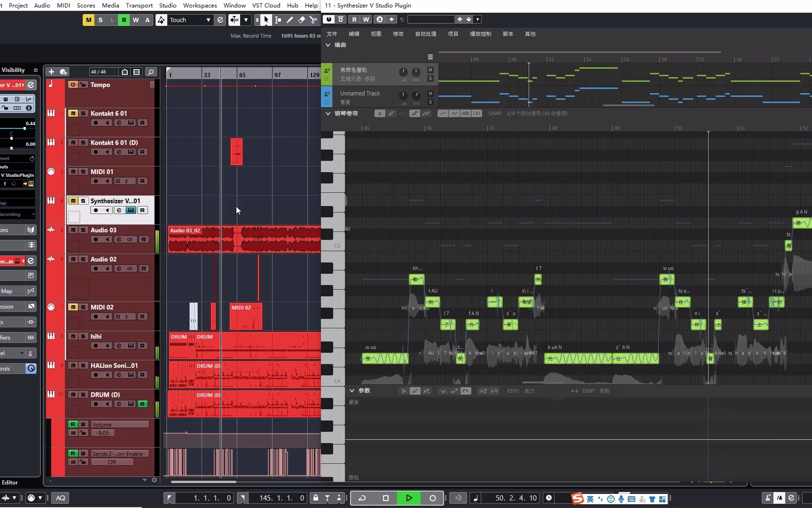The image size is (812, 508).
Task: Select the Range Selection tool
Action: click(x=278, y=20)
